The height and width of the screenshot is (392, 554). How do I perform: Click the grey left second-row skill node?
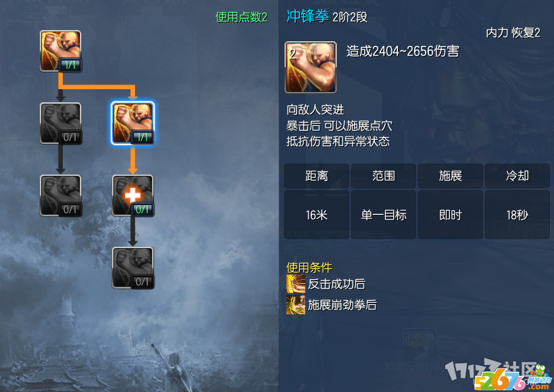coord(60,124)
